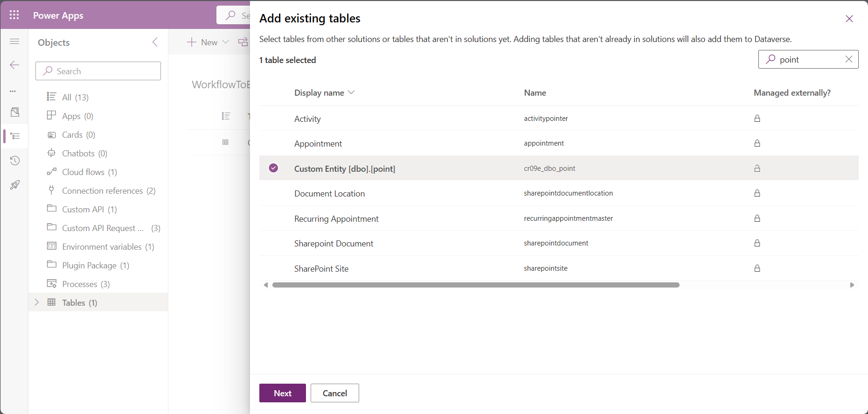868x414 pixels.
Task: Sort by Display name column header
Action: click(324, 93)
